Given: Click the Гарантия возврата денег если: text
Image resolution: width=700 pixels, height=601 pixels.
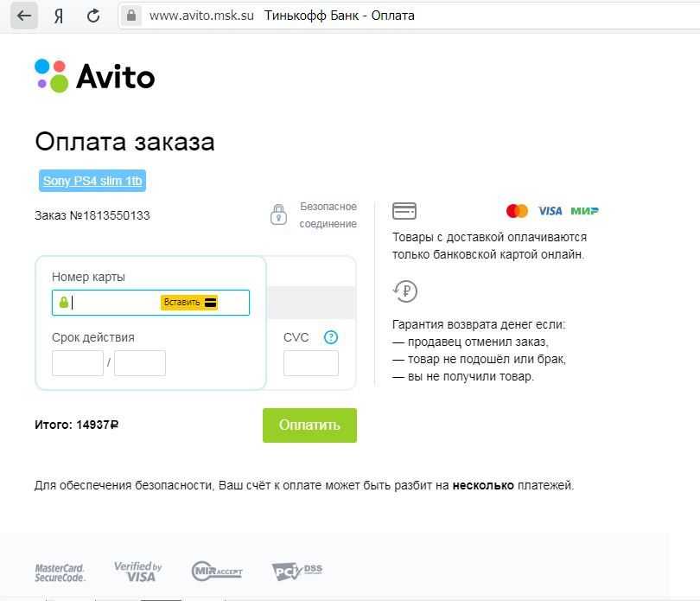Looking at the screenshot, I should coord(479,324).
